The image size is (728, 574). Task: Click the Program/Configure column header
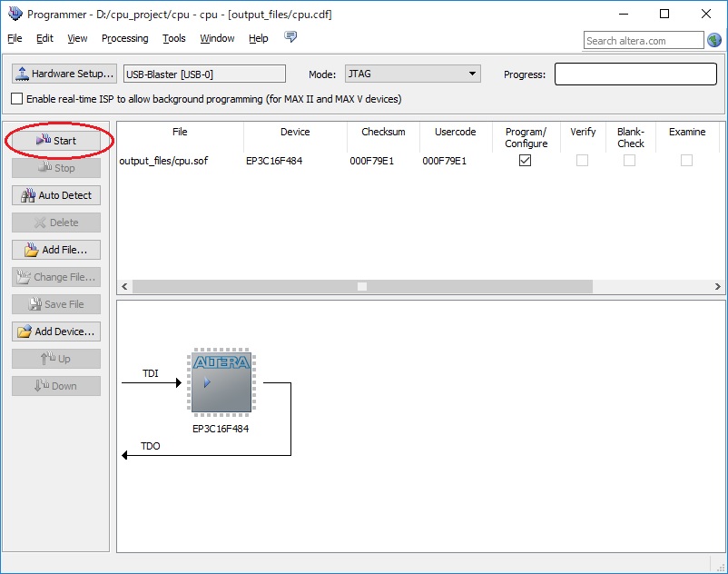tap(526, 137)
